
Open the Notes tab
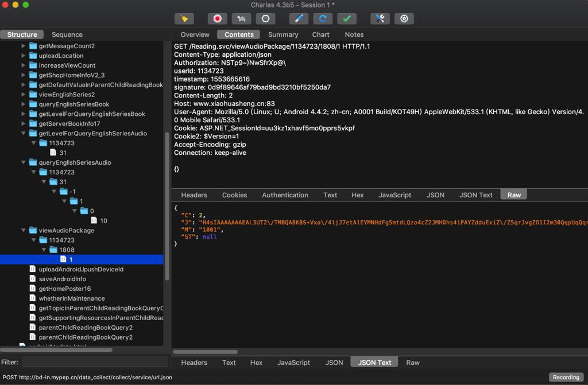click(x=354, y=34)
